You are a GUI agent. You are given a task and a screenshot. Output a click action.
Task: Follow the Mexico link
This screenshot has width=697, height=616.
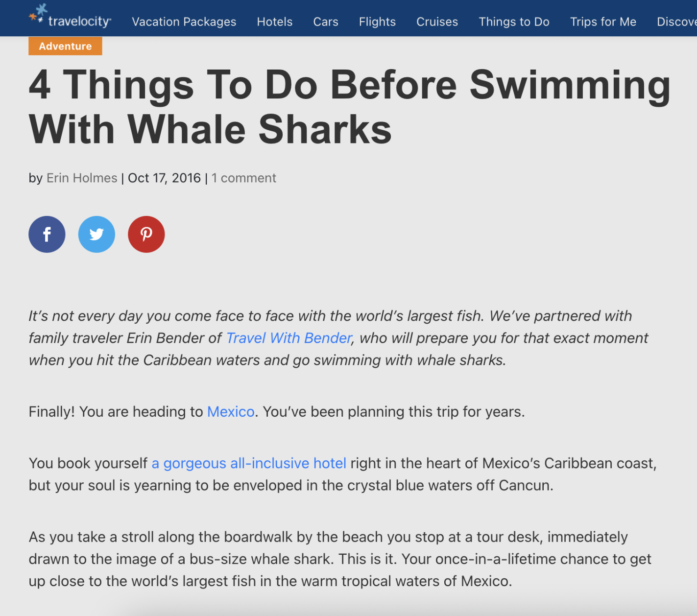click(x=231, y=412)
